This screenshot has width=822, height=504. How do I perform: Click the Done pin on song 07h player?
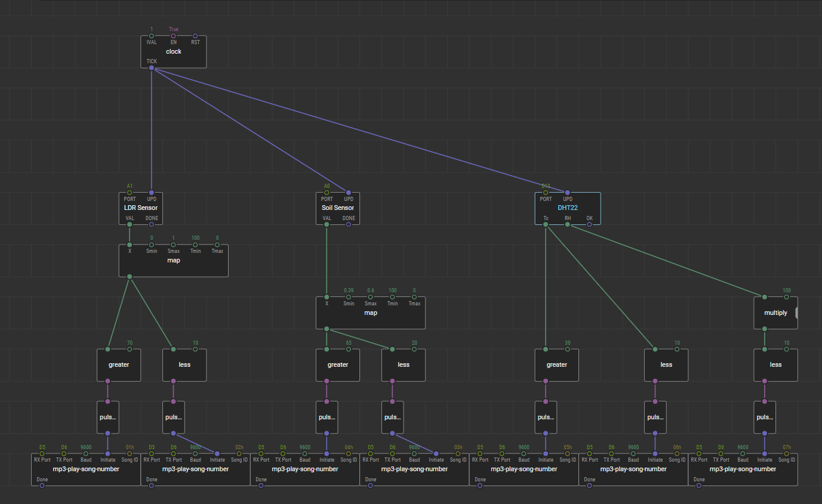699,486
